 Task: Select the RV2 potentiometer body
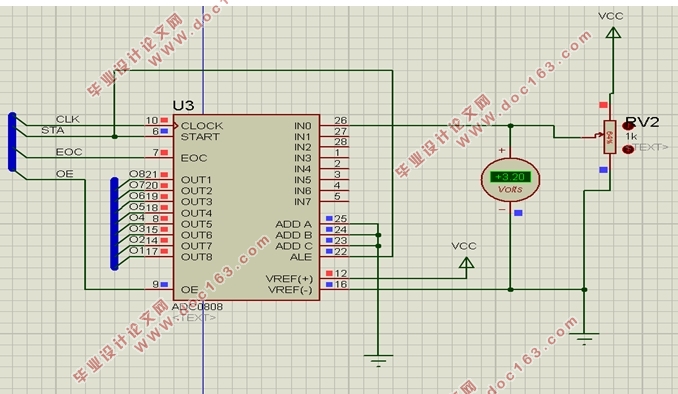click(609, 137)
